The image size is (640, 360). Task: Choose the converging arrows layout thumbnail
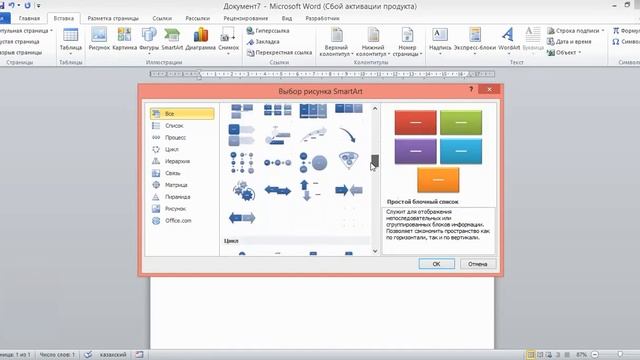tap(349, 190)
